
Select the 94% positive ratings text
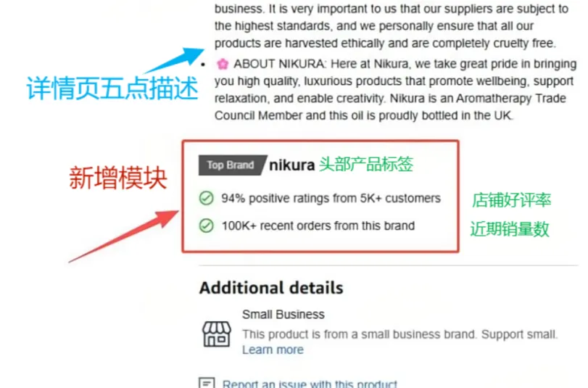click(x=331, y=198)
